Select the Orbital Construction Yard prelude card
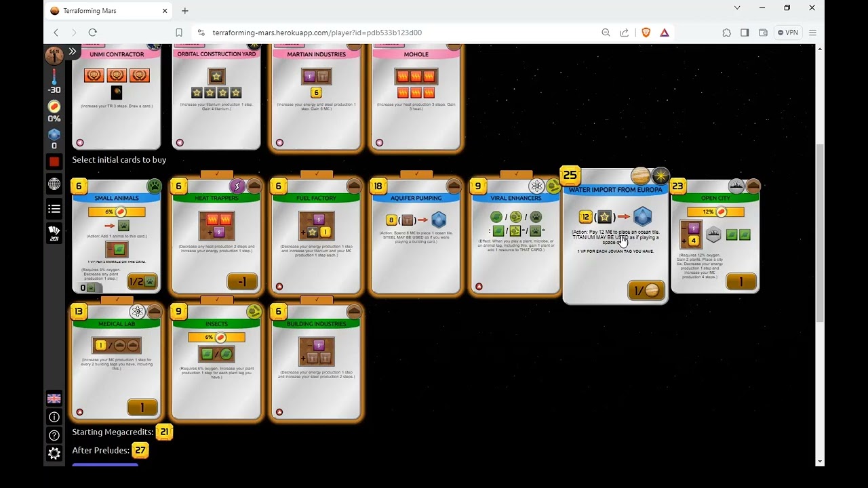Viewport: 868px width, 488px height. 217,97
